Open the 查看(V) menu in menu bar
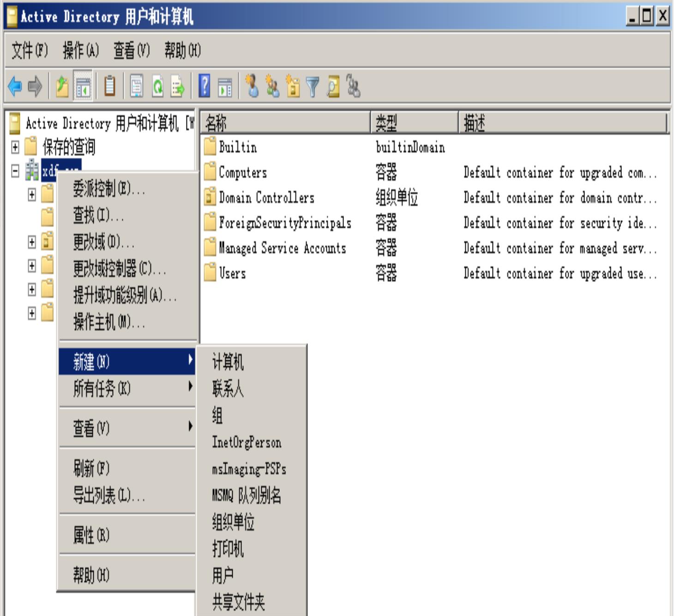The width and height of the screenshot is (674, 616). [x=132, y=50]
